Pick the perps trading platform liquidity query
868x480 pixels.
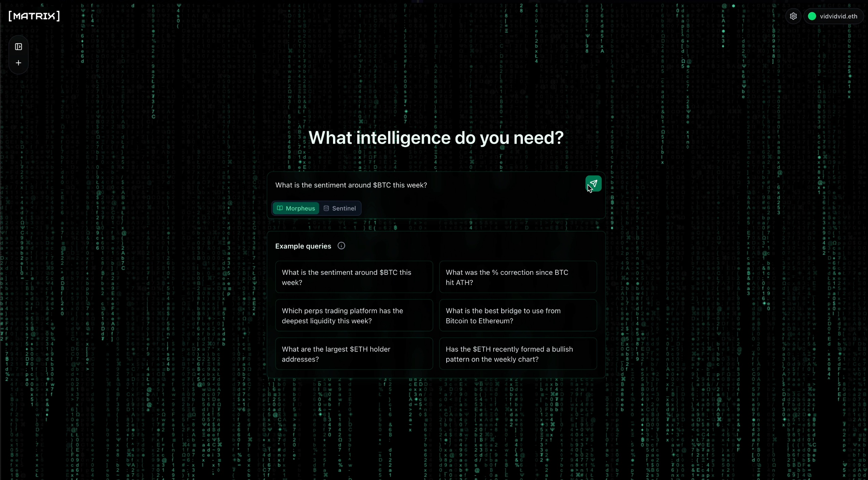(x=354, y=315)
